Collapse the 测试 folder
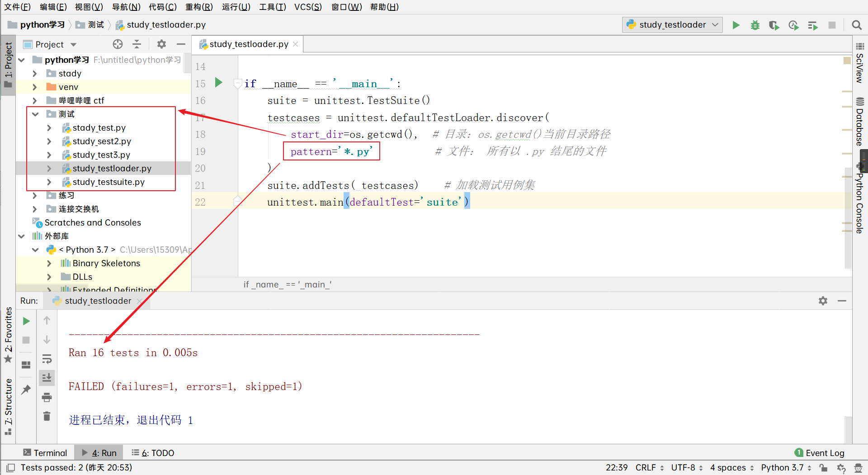 [x=35, y=114]
